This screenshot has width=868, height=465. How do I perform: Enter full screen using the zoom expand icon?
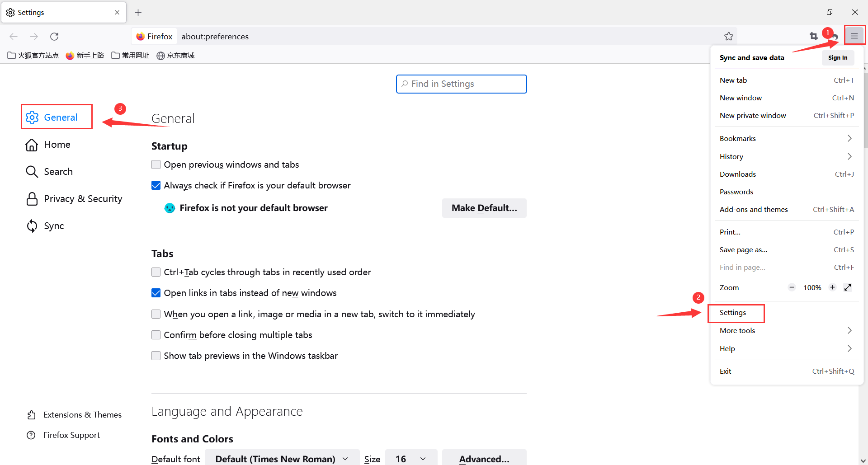point(848,287)
